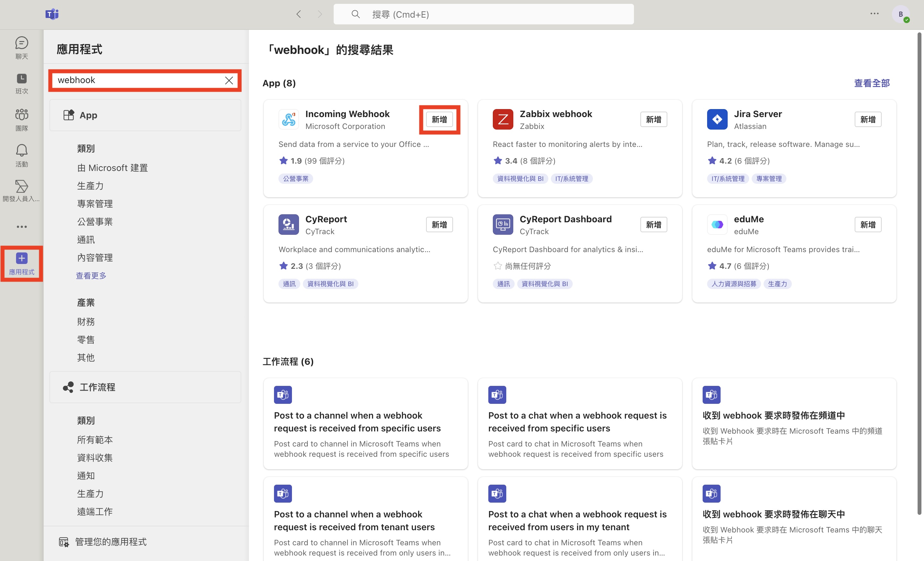Click the manage apps icon at bottom
Image resolution: width=924 pixels, height=561 pixels.
point(64,542)
